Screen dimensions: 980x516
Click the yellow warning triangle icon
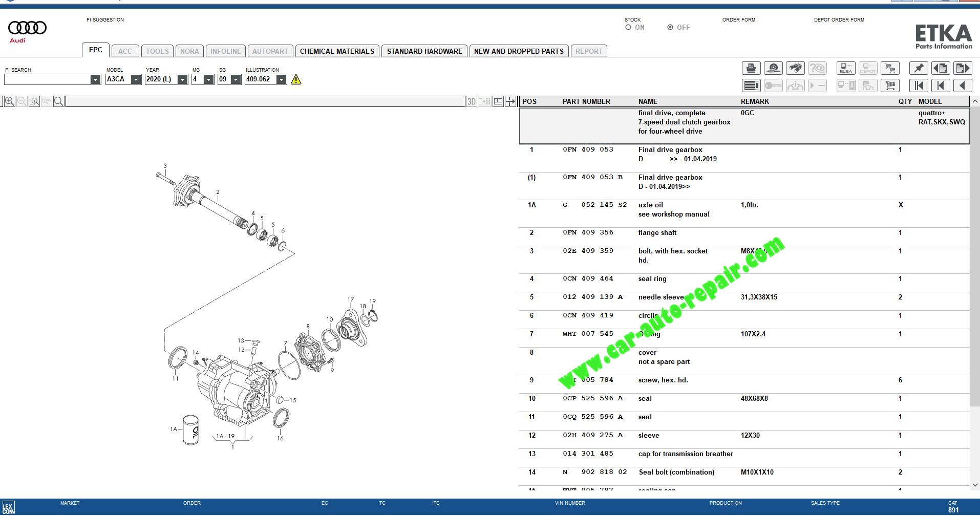point(296,79)
